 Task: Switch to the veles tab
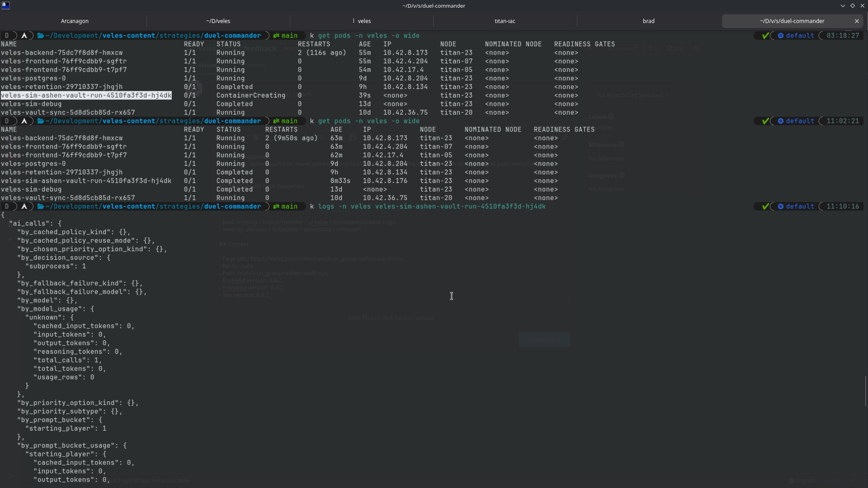click(362, 21)
